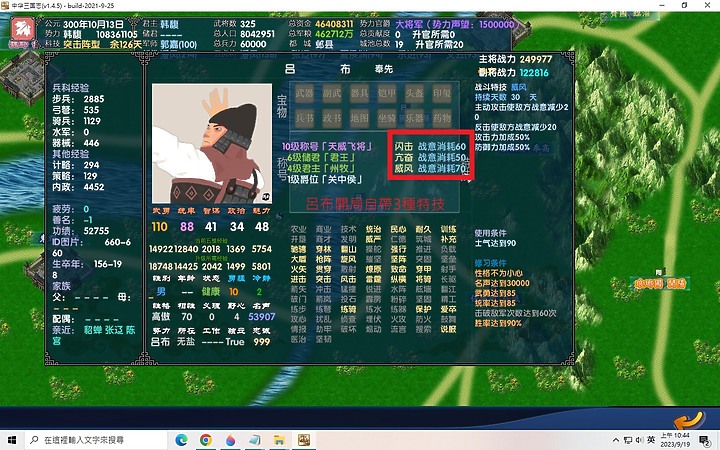Click Lu Bu's character portrait
720x450 pixels.
[212, 143]
